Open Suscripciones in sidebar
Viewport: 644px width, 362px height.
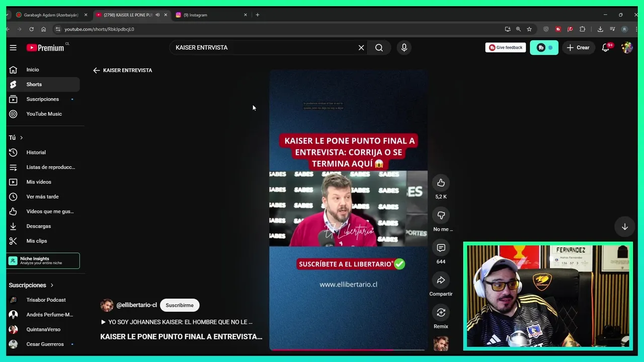[x=43, y=99]
